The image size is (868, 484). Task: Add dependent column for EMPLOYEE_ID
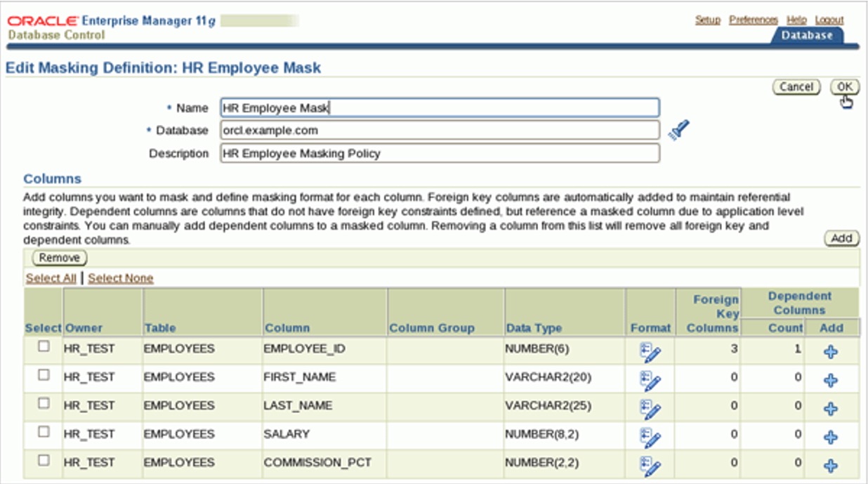click(x=831, y=352)
